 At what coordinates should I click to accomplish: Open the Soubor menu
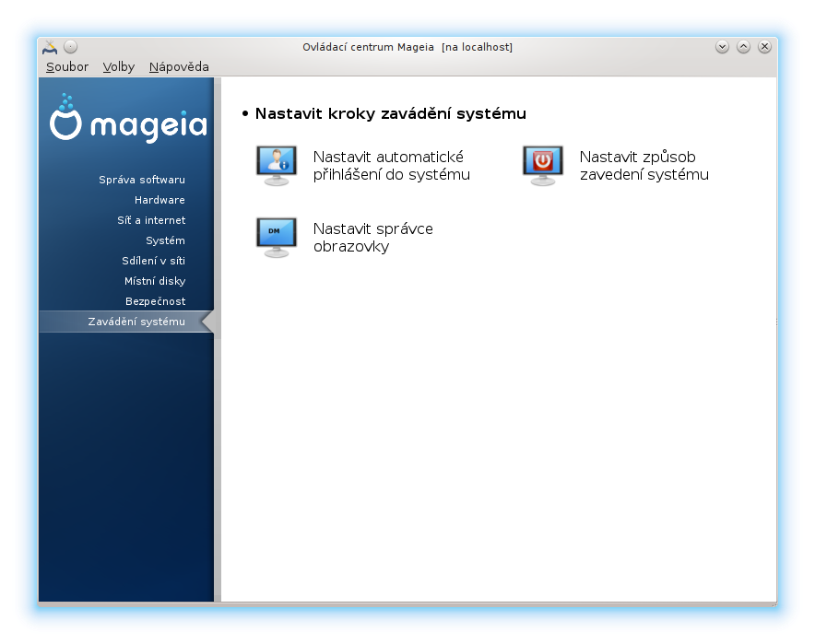coord(67,67)
